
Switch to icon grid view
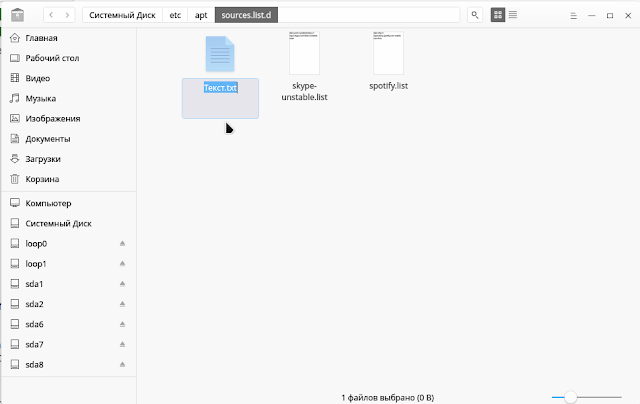pos(498,15)
